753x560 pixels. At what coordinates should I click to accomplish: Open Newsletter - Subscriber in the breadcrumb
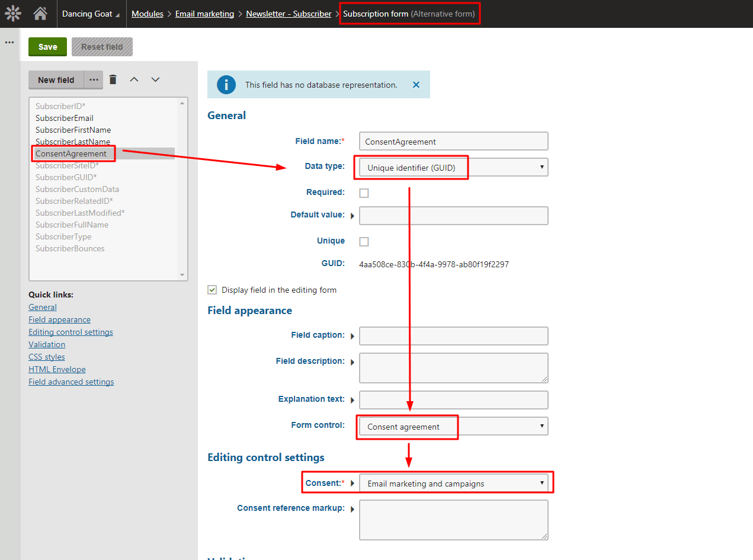289,14
